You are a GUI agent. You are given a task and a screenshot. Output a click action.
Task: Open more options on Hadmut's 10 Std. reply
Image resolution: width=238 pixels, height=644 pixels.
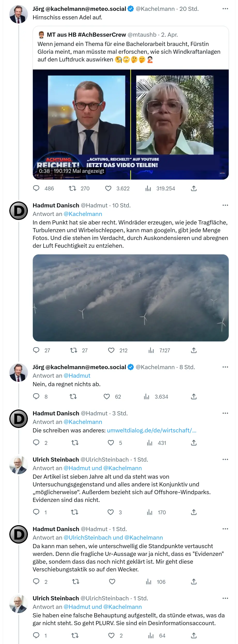225,205
